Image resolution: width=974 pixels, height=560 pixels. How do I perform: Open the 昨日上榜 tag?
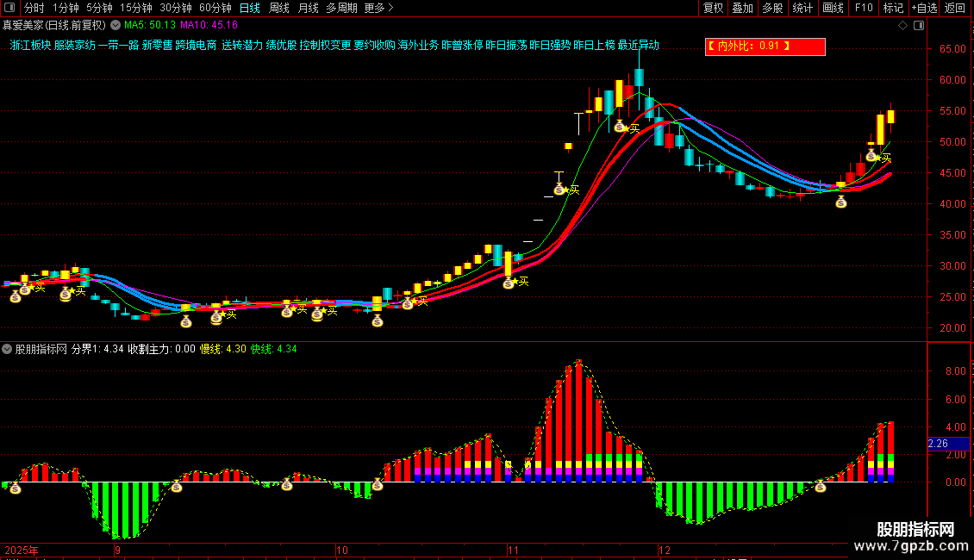coord(595,46)
